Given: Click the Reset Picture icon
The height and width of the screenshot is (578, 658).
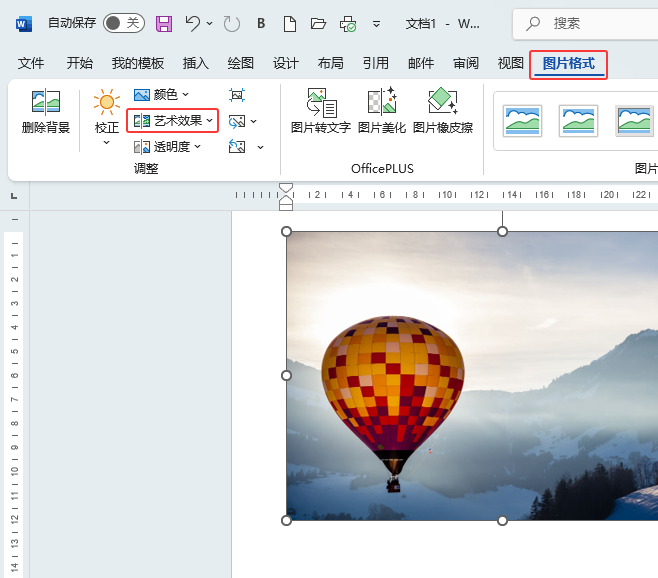Looking at the screenshot, I should coord(237,147).
